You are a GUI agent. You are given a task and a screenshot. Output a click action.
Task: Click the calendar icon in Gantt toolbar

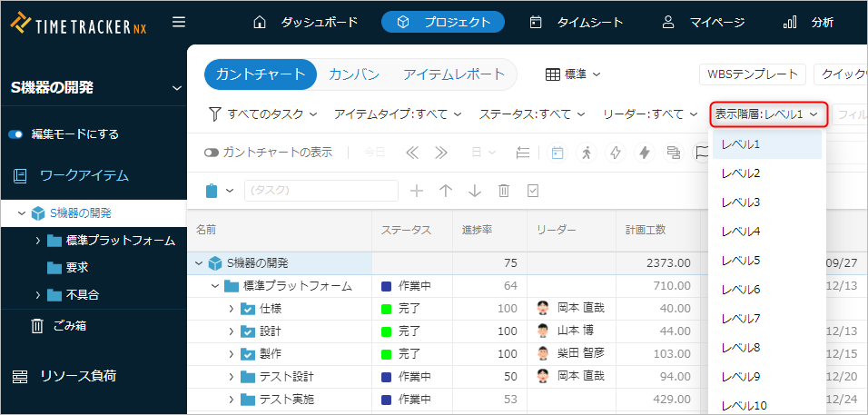coord(557,153)
